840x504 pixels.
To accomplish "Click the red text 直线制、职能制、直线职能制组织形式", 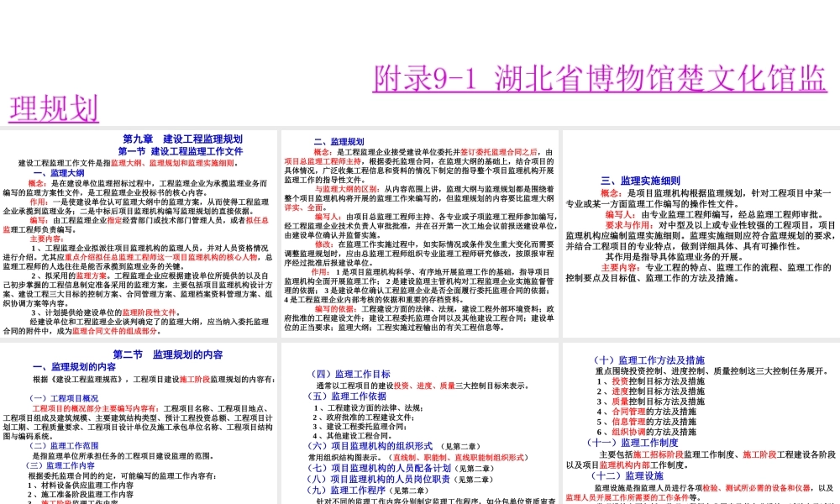I will pyautogui.click(x=458, y=458).
